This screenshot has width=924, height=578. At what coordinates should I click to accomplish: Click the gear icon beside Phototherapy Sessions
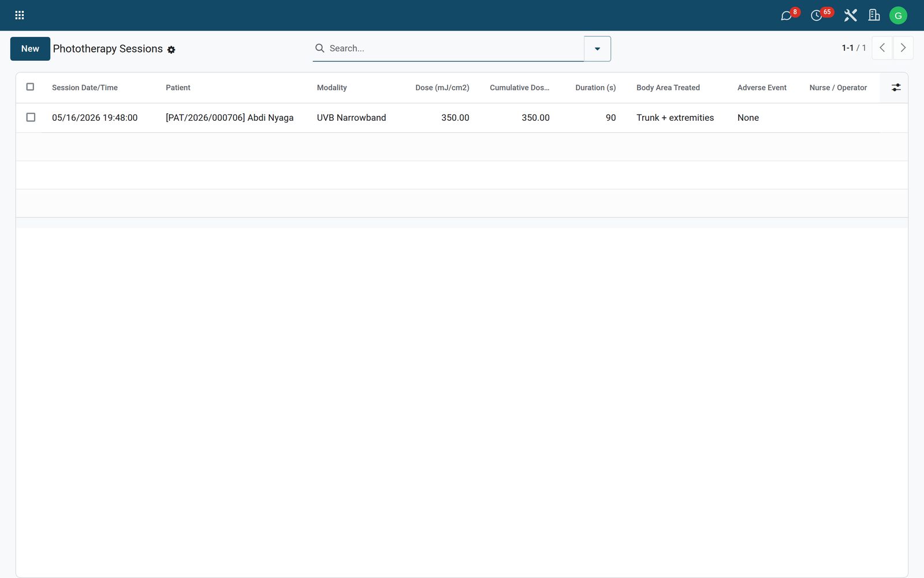[171, 50]
